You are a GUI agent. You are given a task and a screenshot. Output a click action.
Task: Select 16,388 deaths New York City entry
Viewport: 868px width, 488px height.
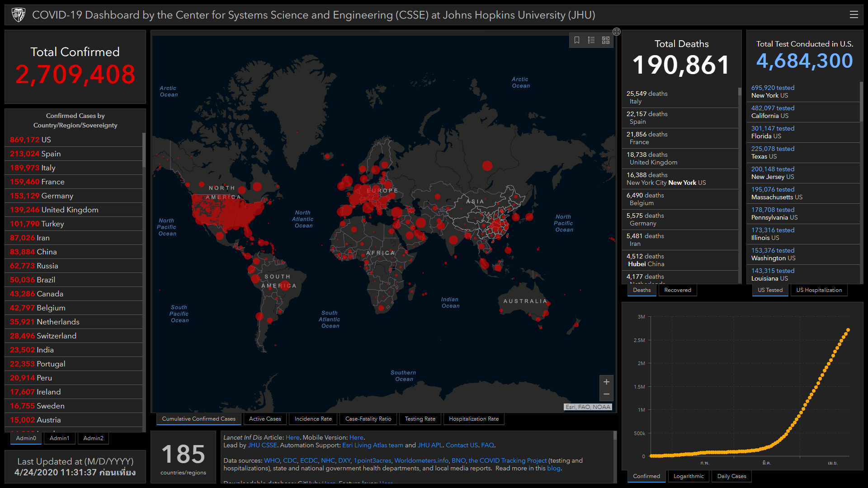tap(680, 179)
